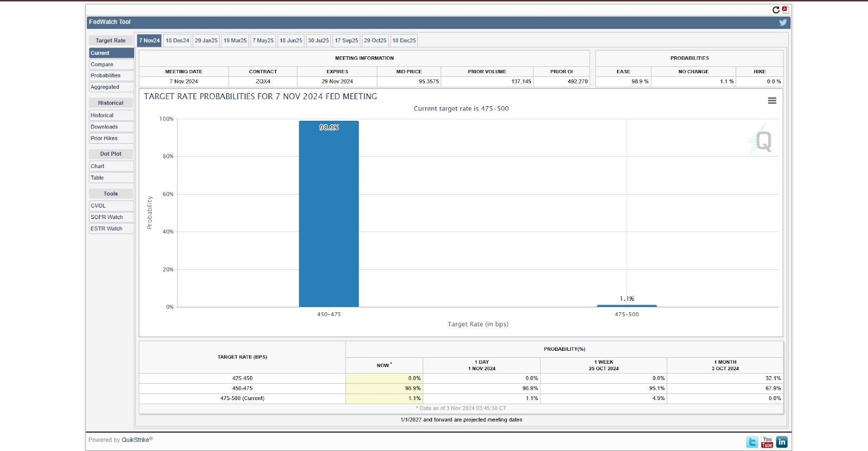Click the footer LinkedIn icon
The width and height of the screenshot is (868, 451).
[782, 442]
